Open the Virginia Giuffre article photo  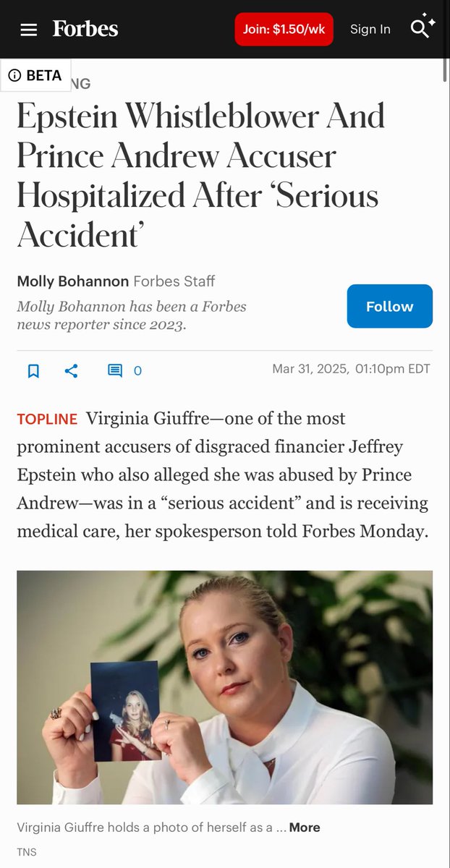coord(224,687)
